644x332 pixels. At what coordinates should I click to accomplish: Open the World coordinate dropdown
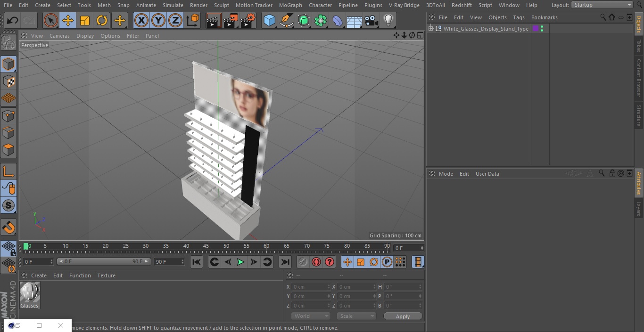tap(310, 316)
